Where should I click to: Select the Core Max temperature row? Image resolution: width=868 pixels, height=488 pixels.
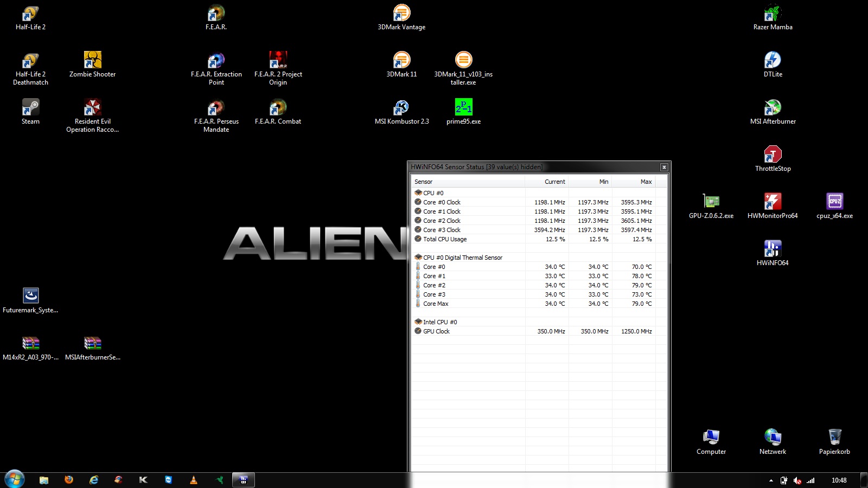pyautogui.click(x=539, y=304)
